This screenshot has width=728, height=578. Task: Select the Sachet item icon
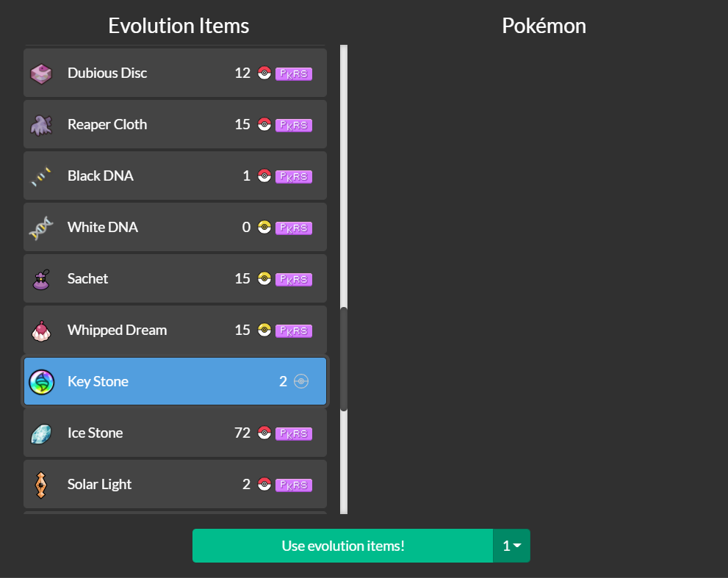42,278
